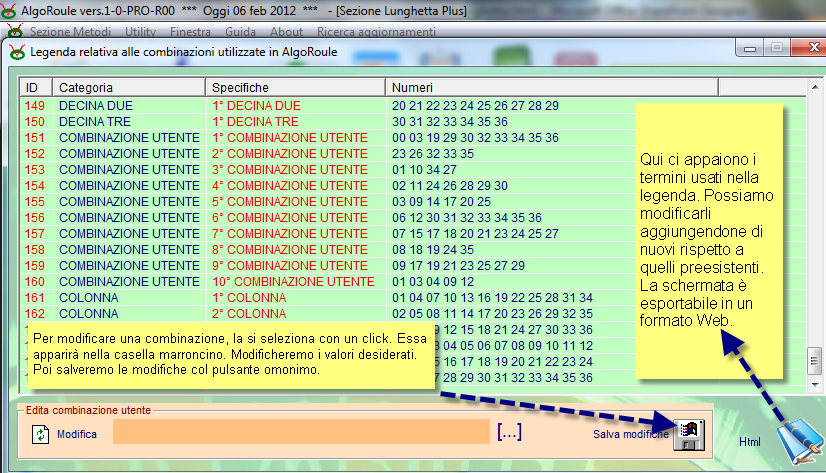This screenshot has width=826, height=473.
Task: Click numbers 01 03 04 09 12
Action: (433, 281)
